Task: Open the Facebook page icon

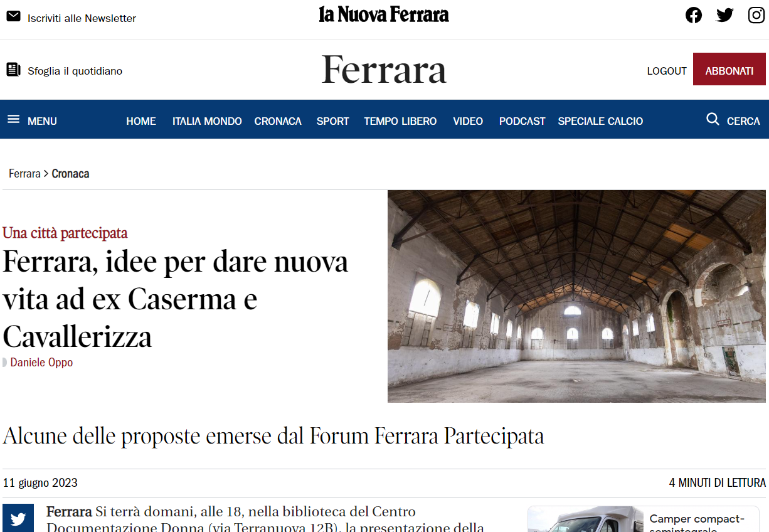Action: pos(694,15)
